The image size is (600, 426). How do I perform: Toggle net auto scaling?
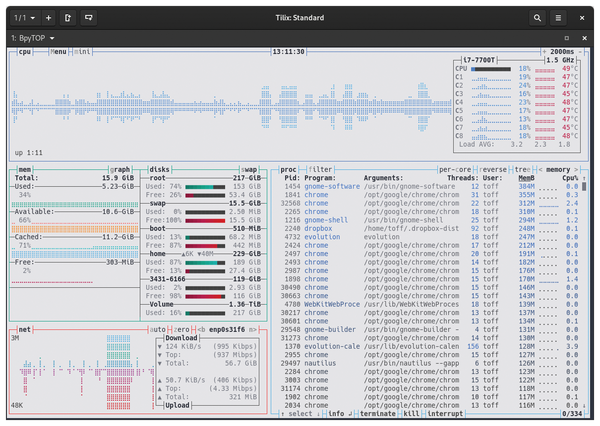click(x=158, y=330)
